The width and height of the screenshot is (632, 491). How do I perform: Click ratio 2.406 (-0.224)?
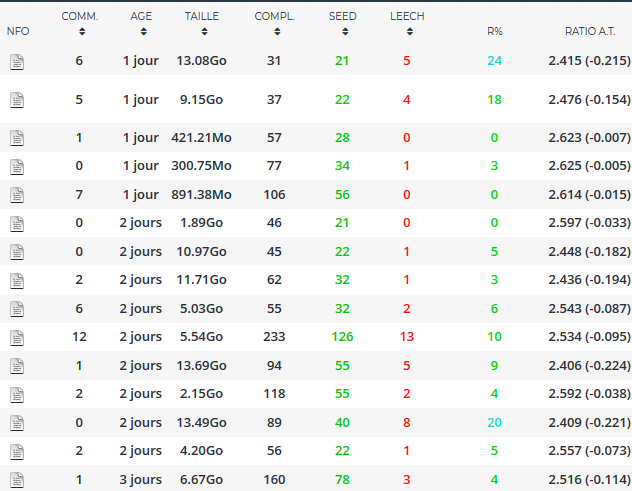click(x=589, y=366)
